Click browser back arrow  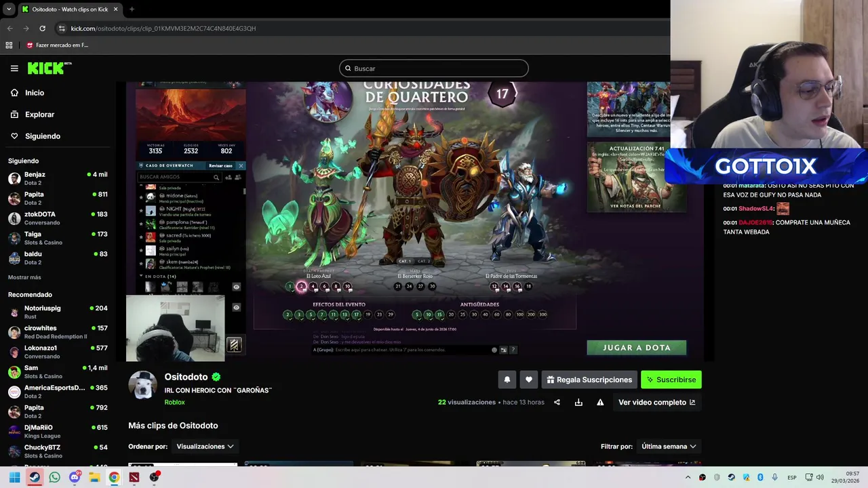(9, 28)
